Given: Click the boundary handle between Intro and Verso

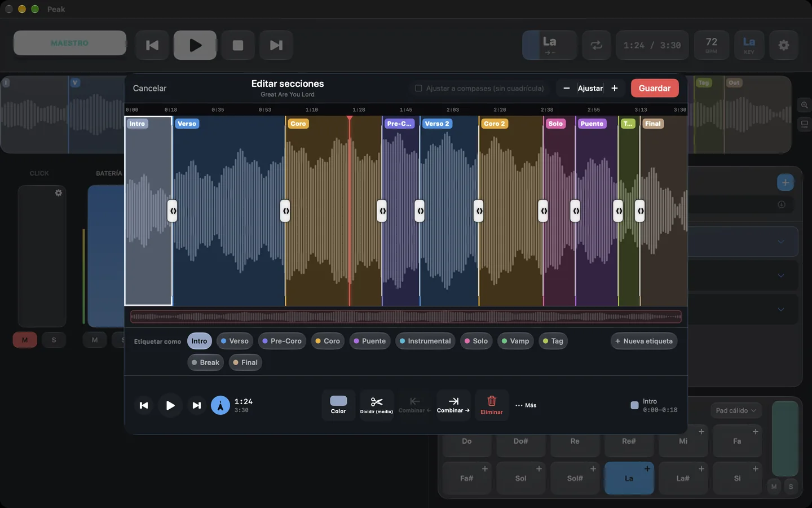Looking at the screenshot, I should click(173, 211).
